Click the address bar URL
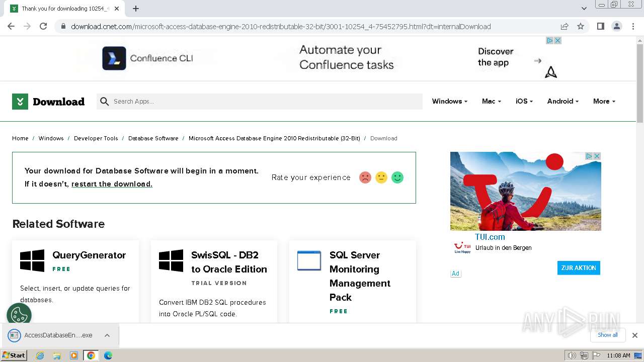 click(x=281, y=27)
